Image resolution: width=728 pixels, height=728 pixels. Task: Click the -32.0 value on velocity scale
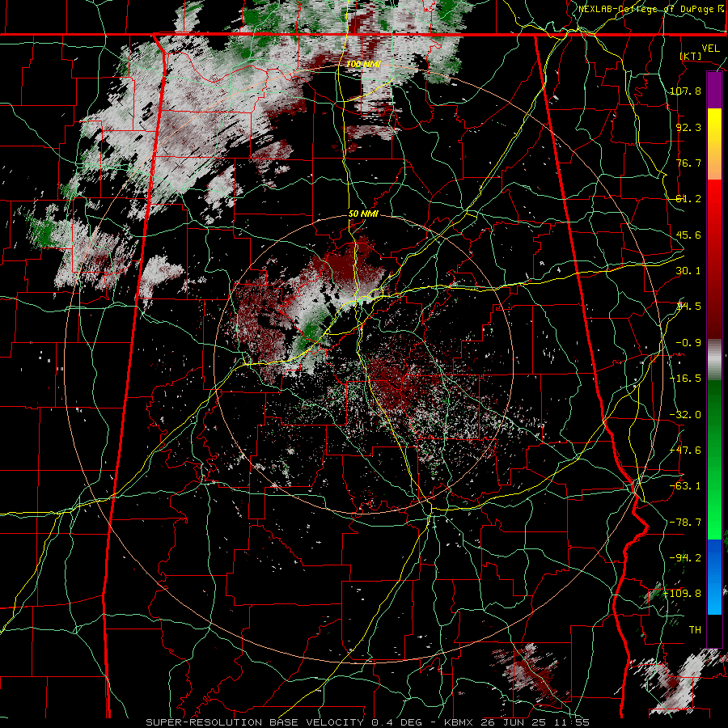tap(685, 415)
